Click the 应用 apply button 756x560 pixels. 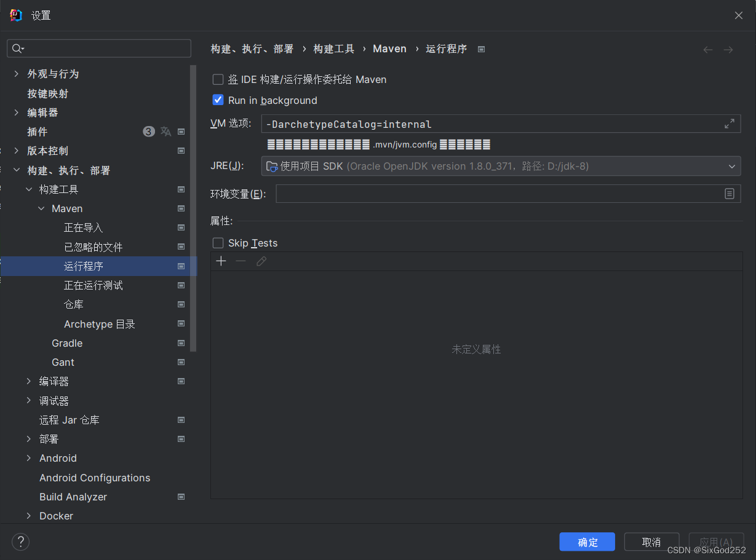716,542
